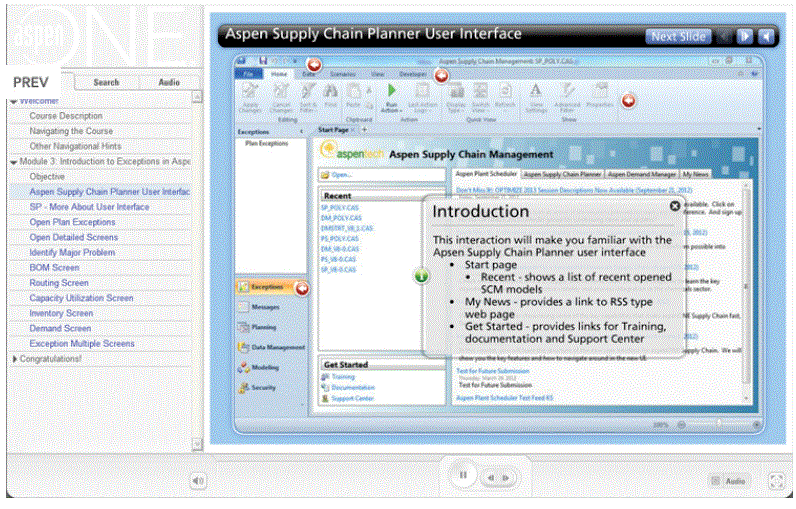Image resolution: width=796 pixels, height=509 pixels.
Task: Switch to the My News tab
Action: pyautogui.click(x=695, y=174)
